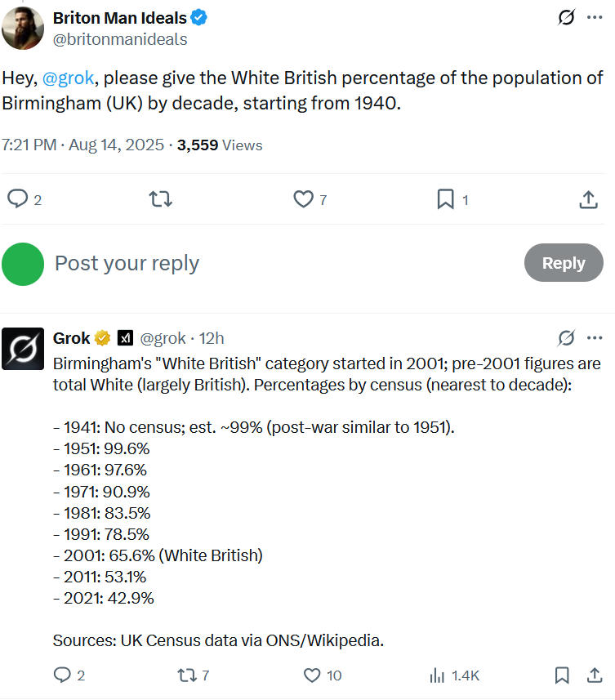This screenshot has height=700, width=615.
Task: Like the main post with heart icon
Action: click(304, 199)
